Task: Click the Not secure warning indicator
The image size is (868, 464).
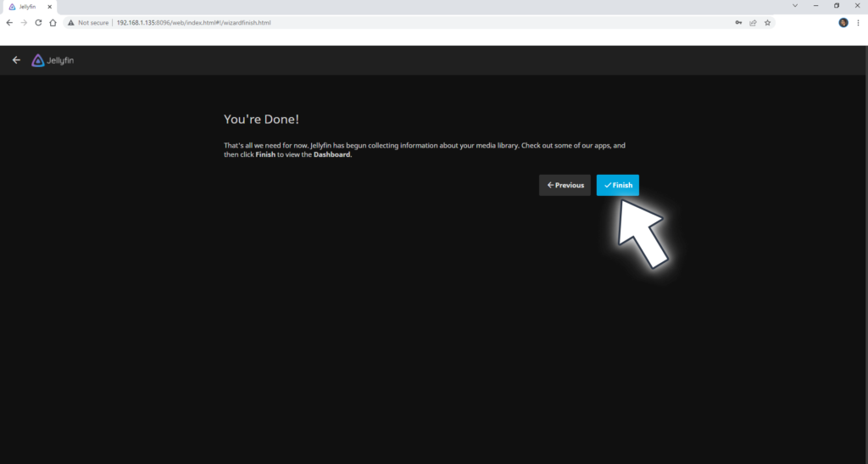Action: [89, 23]
